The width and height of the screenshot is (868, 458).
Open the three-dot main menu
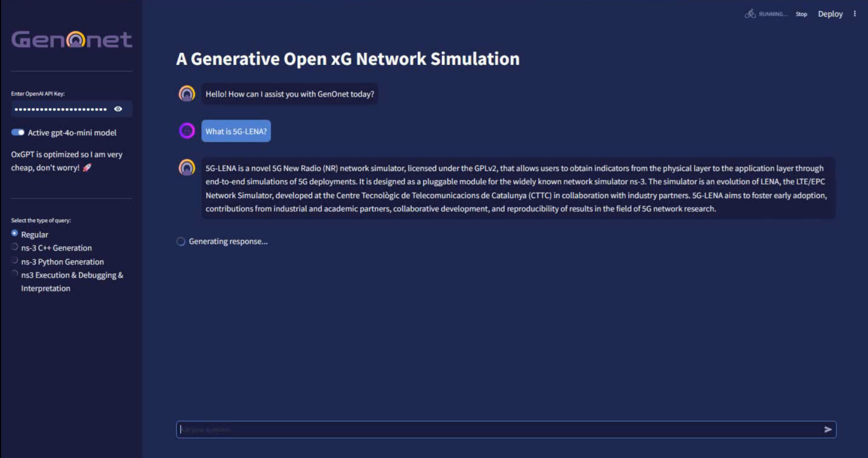(854, 14)
